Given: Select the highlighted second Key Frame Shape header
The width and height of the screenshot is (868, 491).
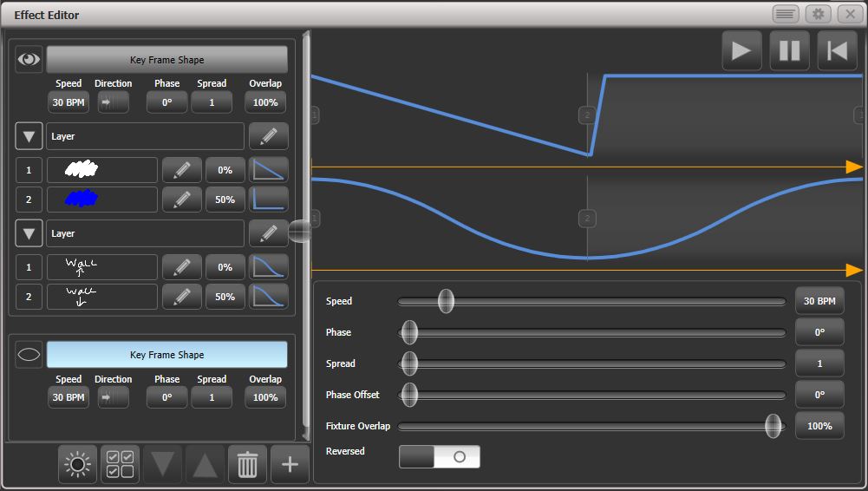Looking at the screenshot, I should (167, 355).
